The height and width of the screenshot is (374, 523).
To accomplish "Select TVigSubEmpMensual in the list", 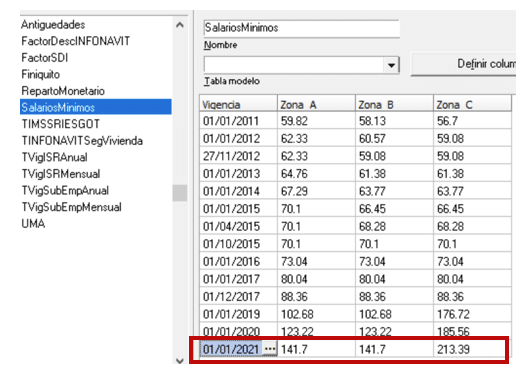I will pyautogui.click(x=71, y=207).
